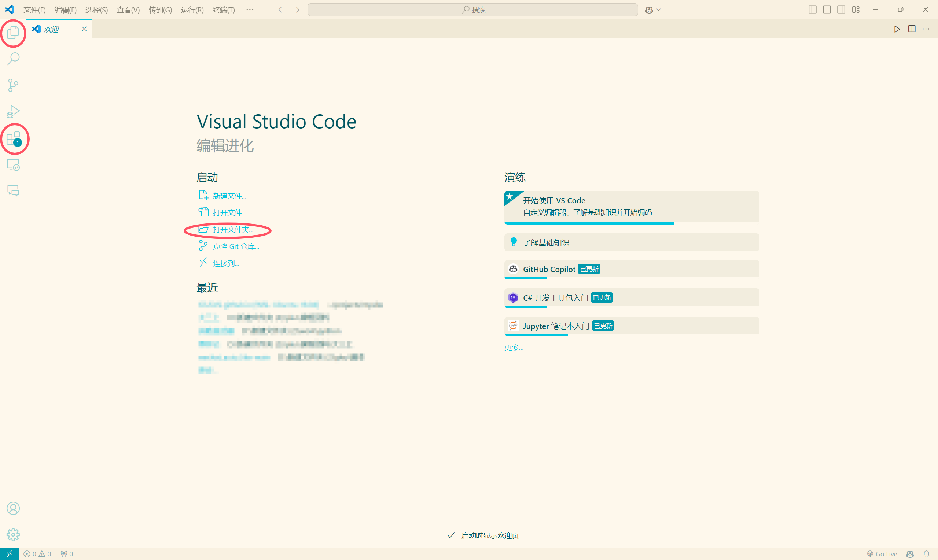Open Run and Debug view

[13, 112]
